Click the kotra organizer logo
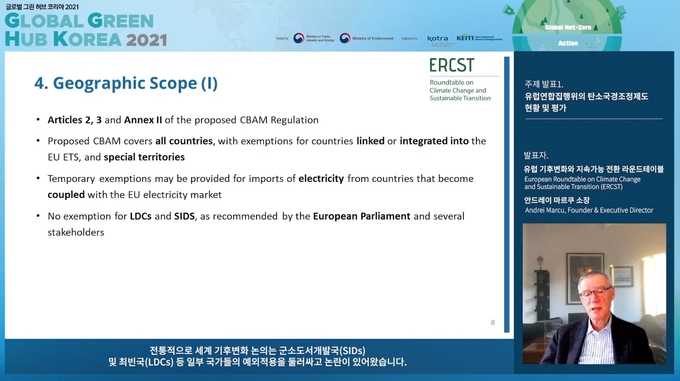680x381 pixels. tap(438, 39)
